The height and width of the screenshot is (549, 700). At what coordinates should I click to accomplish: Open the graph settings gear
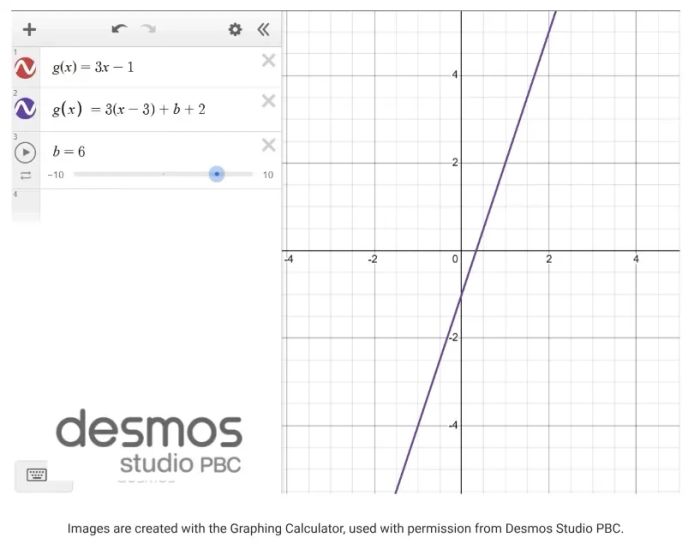(235, 29)
